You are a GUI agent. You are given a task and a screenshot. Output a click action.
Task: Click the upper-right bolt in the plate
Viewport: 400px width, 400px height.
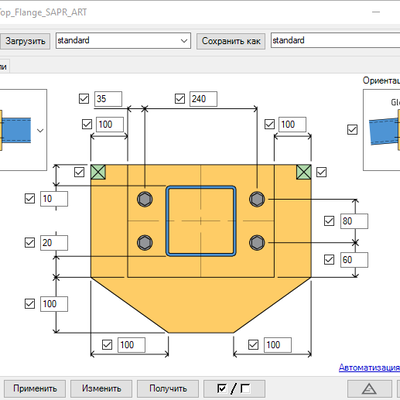click(x=257, y=199)
